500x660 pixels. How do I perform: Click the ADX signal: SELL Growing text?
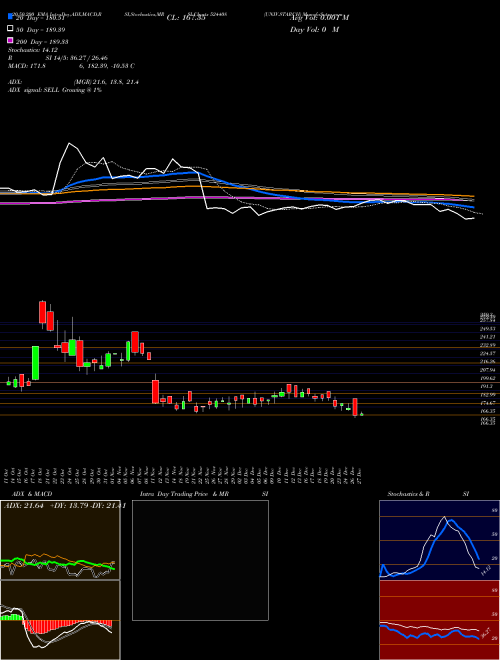[x=55, y=90]
